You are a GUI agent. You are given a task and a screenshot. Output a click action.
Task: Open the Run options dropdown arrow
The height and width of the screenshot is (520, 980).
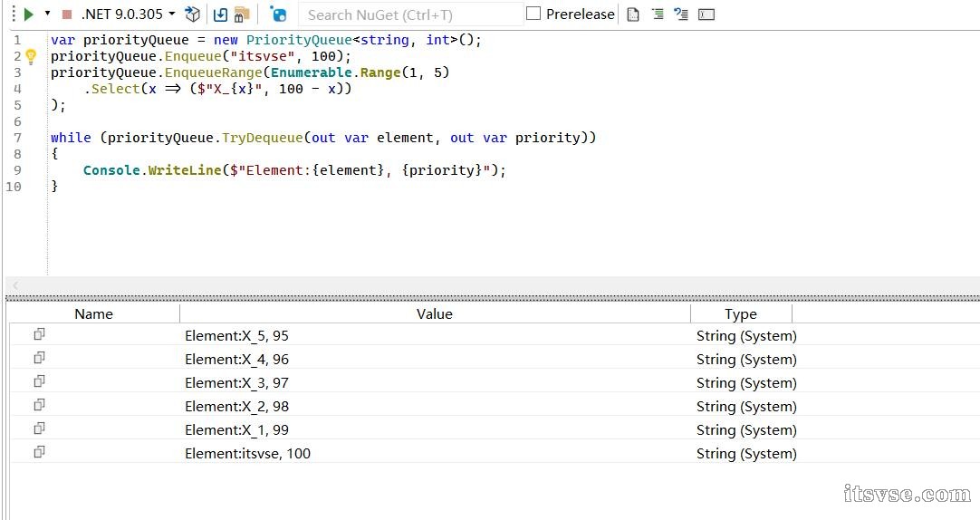[47, 14]
